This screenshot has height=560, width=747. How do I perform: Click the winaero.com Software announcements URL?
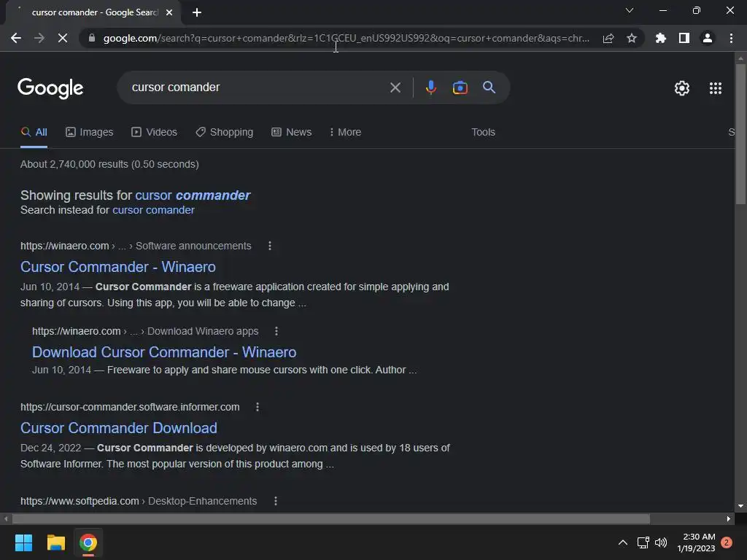point(136,246)
